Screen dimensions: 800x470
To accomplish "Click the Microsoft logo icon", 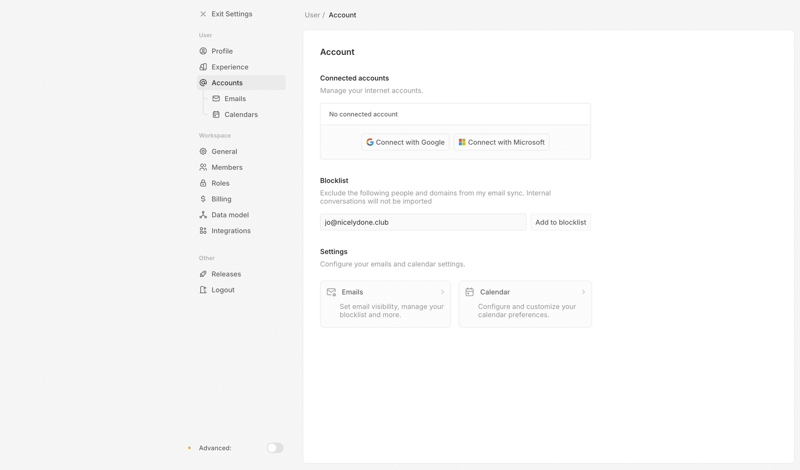I will (462, 142).
